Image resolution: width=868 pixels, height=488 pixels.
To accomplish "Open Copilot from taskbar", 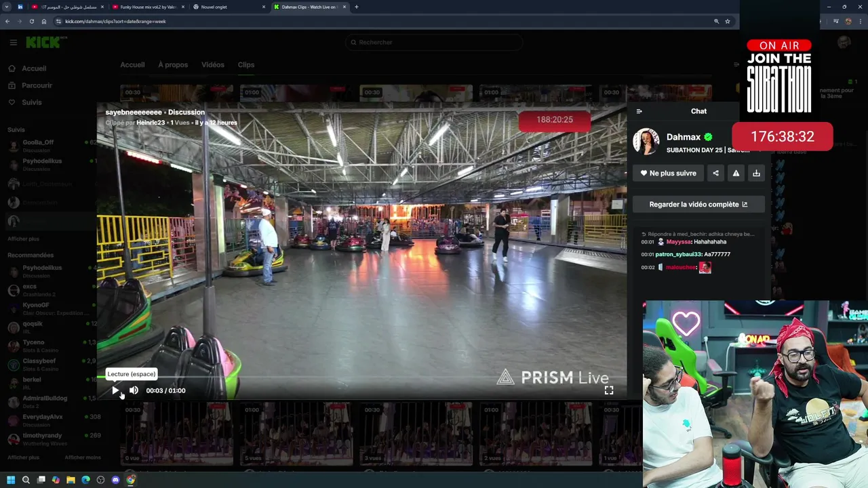I will [x=56, y=480].
